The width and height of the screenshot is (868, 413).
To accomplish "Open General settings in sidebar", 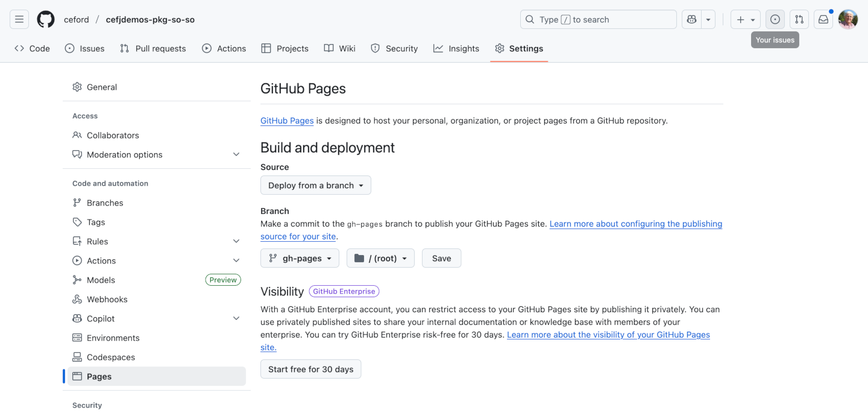I will point(157,87).
